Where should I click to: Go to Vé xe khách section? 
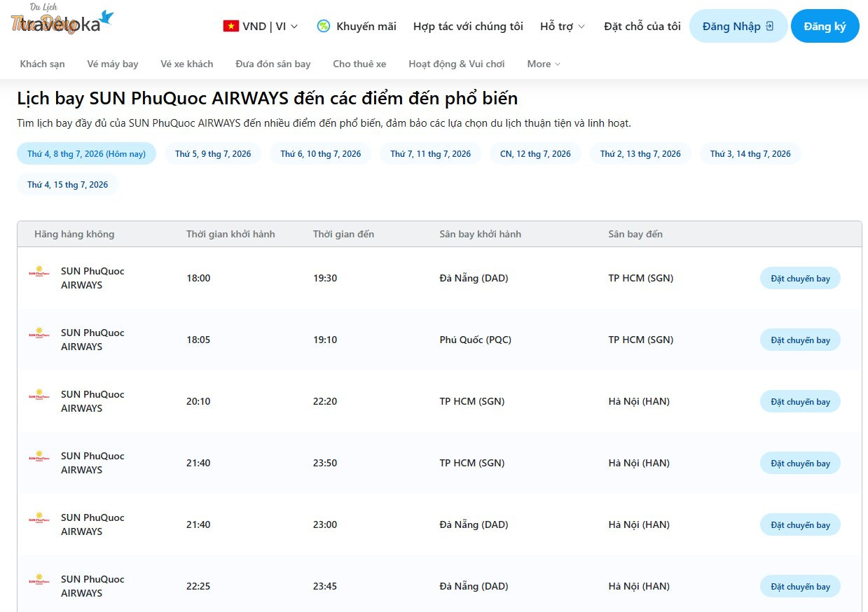(x=187, y=64)
